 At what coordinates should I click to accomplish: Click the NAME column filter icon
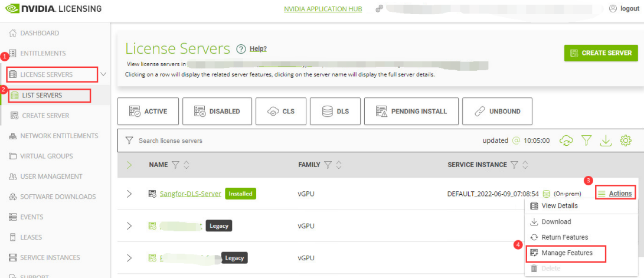[x=175, y=165]
